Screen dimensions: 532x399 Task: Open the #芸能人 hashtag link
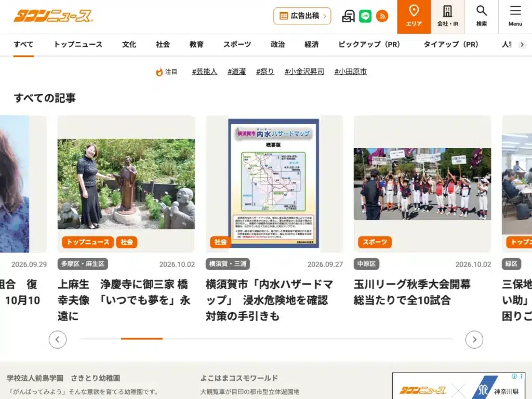(205, 72)
